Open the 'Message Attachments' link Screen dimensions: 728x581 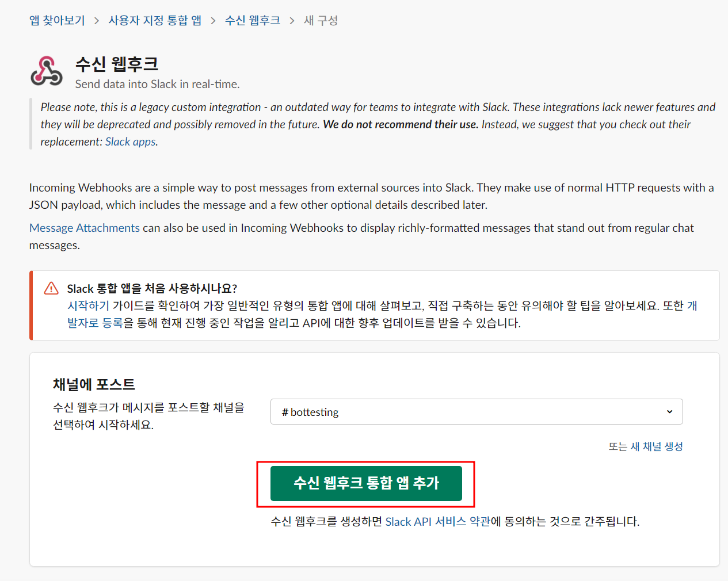pos(85,228)
